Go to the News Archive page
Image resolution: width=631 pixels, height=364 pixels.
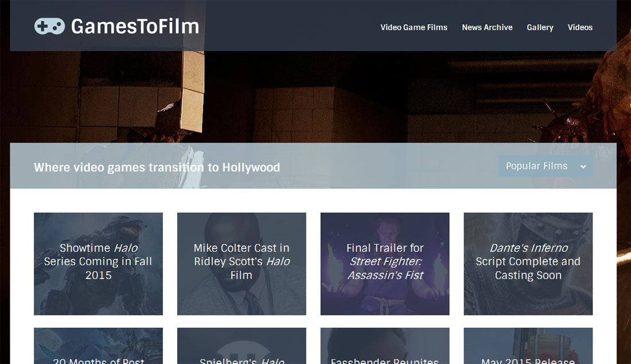tap(487, 28)
